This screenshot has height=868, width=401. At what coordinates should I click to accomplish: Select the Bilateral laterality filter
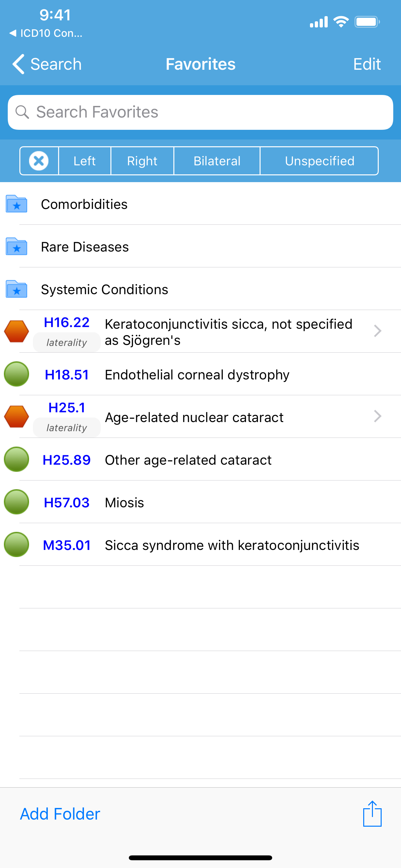pyautogui.click(x=217, y=161)
